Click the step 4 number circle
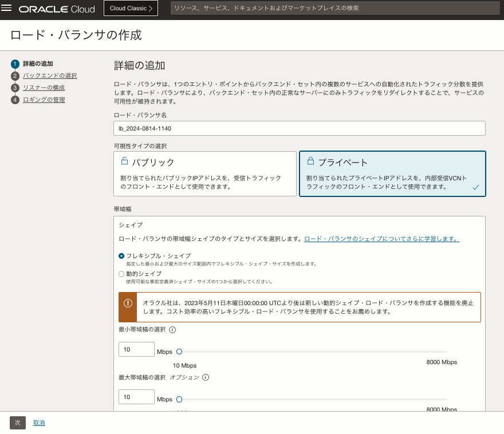 point(15,100)
